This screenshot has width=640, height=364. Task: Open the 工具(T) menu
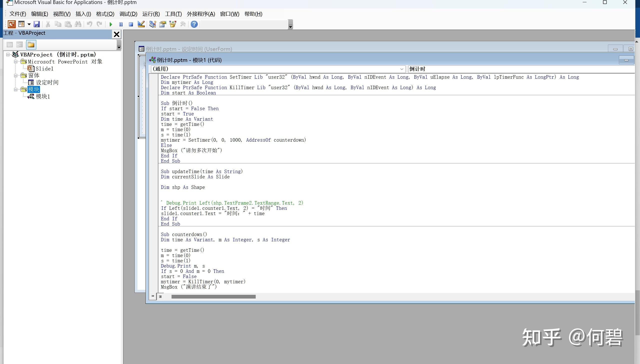coord(173,14)
